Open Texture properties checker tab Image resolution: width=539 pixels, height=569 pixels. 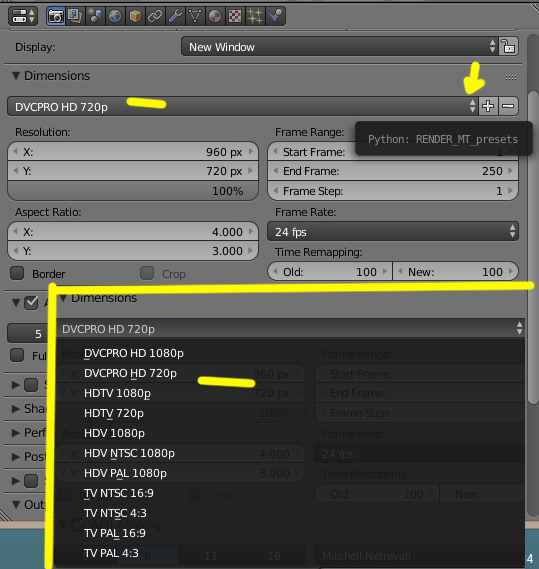coord(235,16)
